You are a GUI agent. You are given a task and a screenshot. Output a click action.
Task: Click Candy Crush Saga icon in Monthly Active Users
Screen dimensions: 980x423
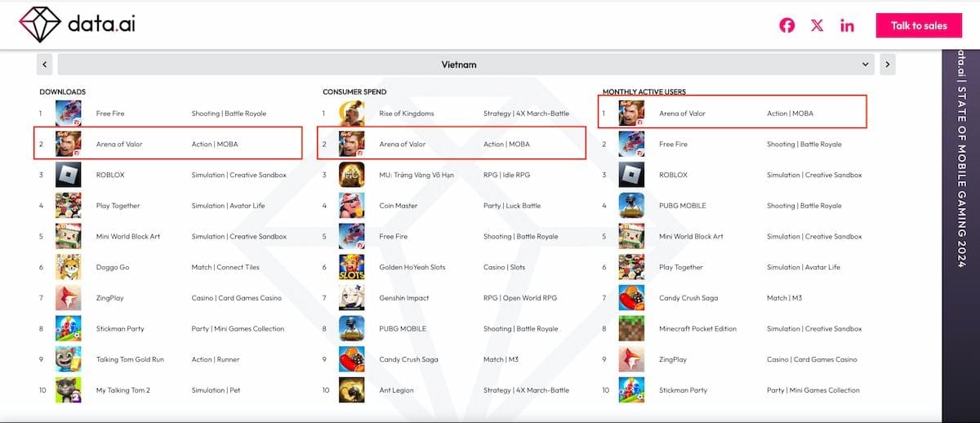click(x=631, y=298)
